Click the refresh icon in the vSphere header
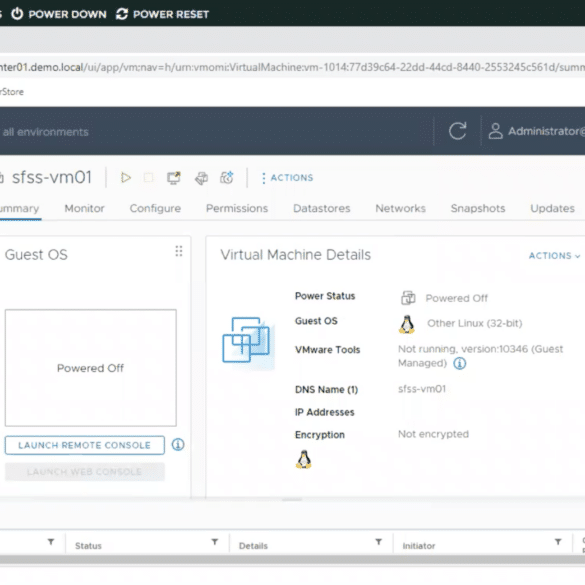The height and width of the screenshot is (585, 585). point(457,131)
